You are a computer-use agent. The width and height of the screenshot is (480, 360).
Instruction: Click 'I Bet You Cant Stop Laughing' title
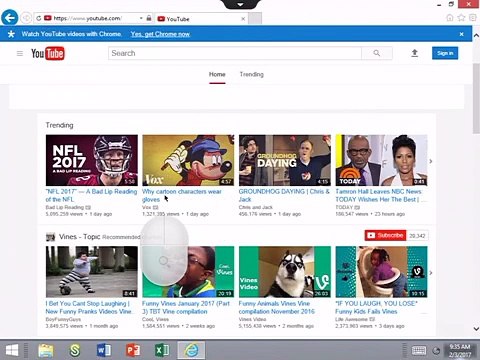[90, 308]
